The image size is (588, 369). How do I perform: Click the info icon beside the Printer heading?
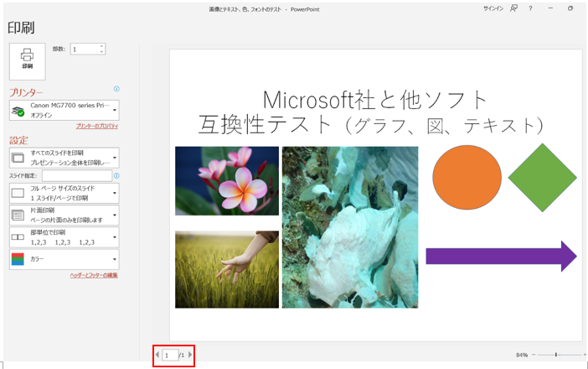pyautogui.click(x=116, y=89)
